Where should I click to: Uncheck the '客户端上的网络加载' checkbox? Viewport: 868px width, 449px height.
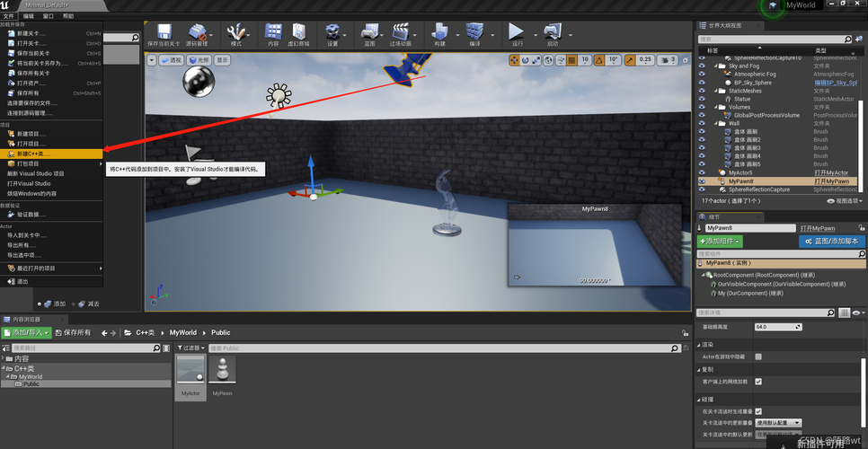[x=758, y=382]
